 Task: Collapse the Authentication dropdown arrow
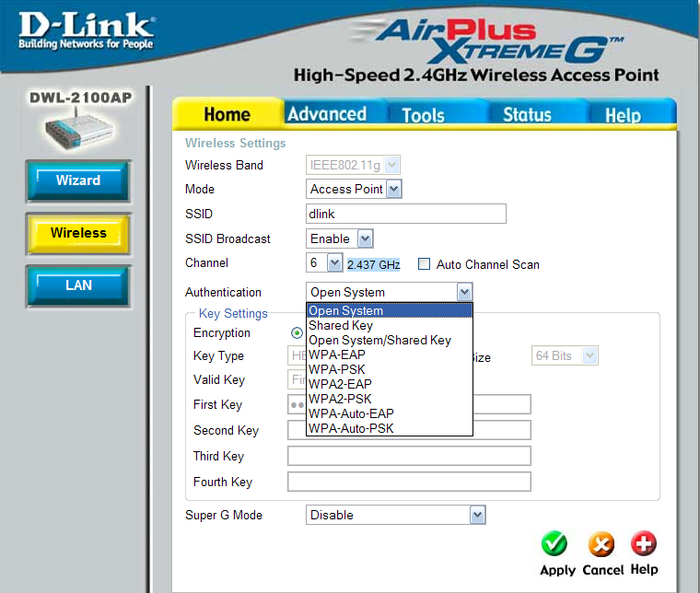click(464, 292)
